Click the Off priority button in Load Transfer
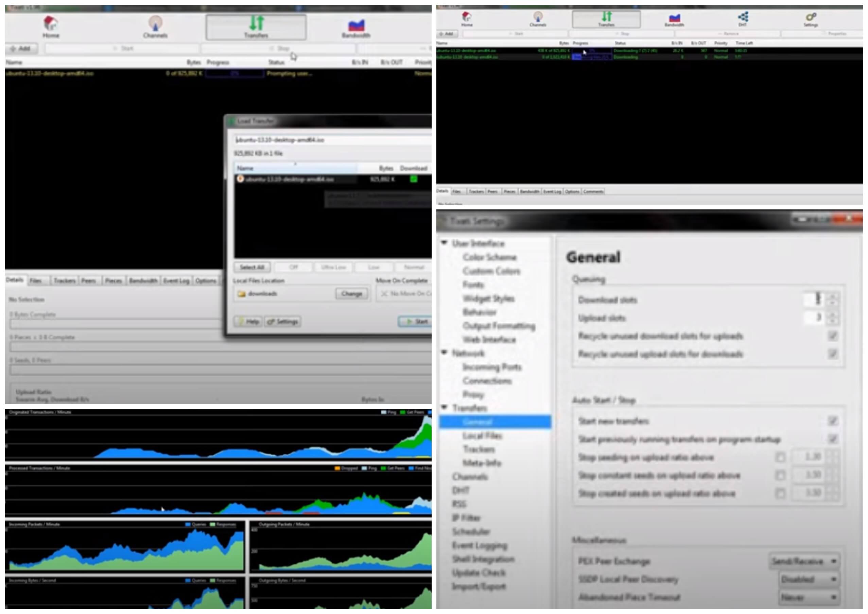Image resolution: width=868 pixels, height=614 pixels. [293, 267]
